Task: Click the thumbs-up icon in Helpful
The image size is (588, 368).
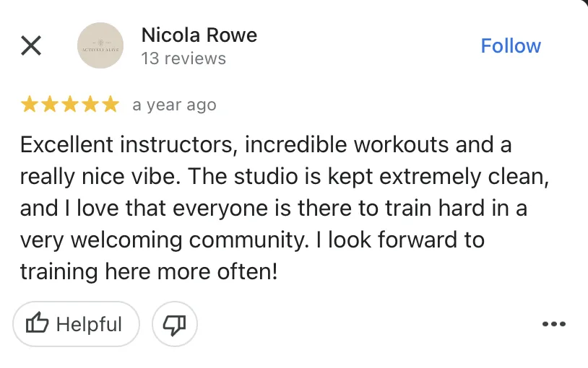Action: point(37,325)
